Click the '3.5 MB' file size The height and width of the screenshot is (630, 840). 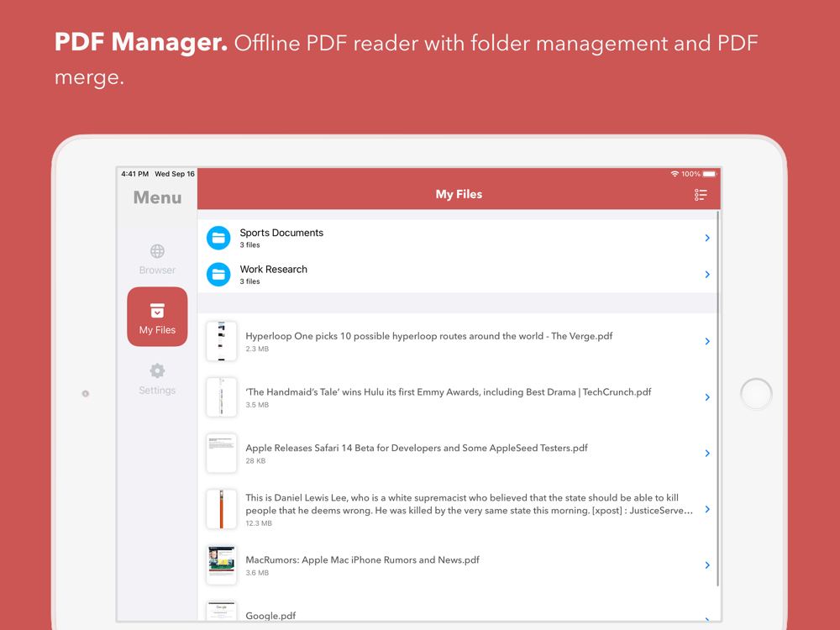click(x=257, y=405)
